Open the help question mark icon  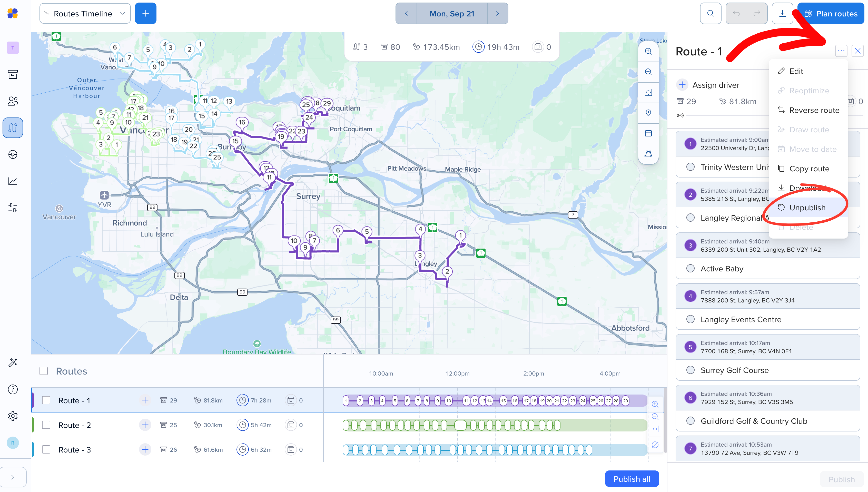pyautogui.click(x=13, y=389)
